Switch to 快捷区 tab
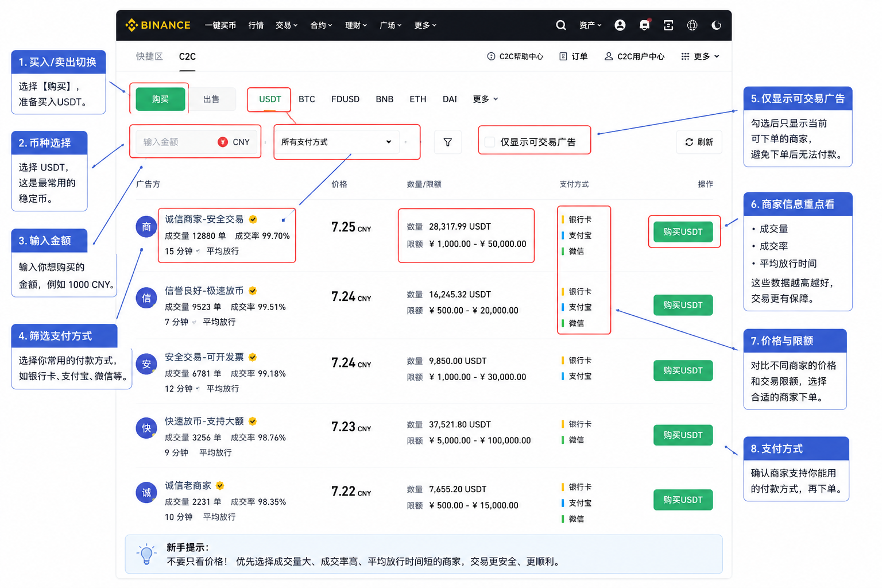The height and width of the screenshot is (588, 882). tap(149, 56)
